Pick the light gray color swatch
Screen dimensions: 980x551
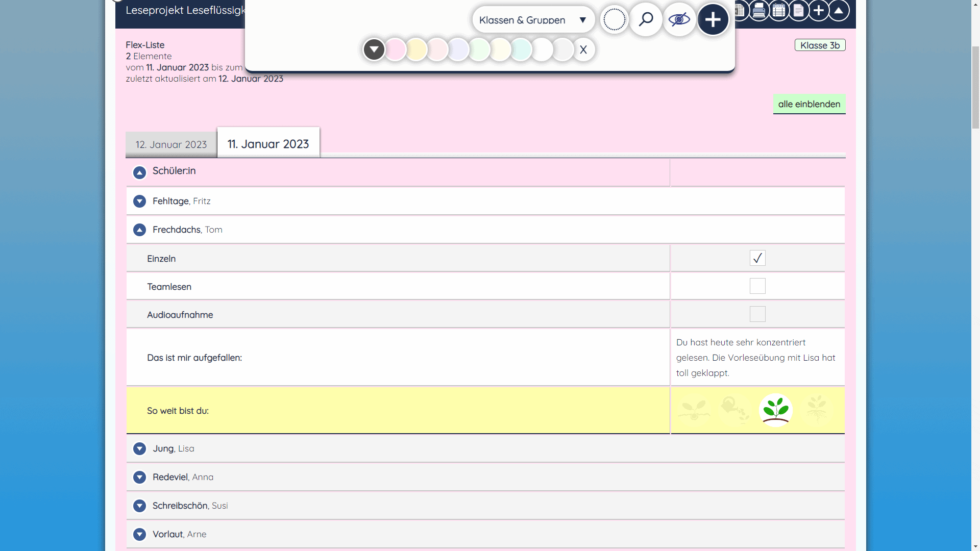[x=562, y=49]
